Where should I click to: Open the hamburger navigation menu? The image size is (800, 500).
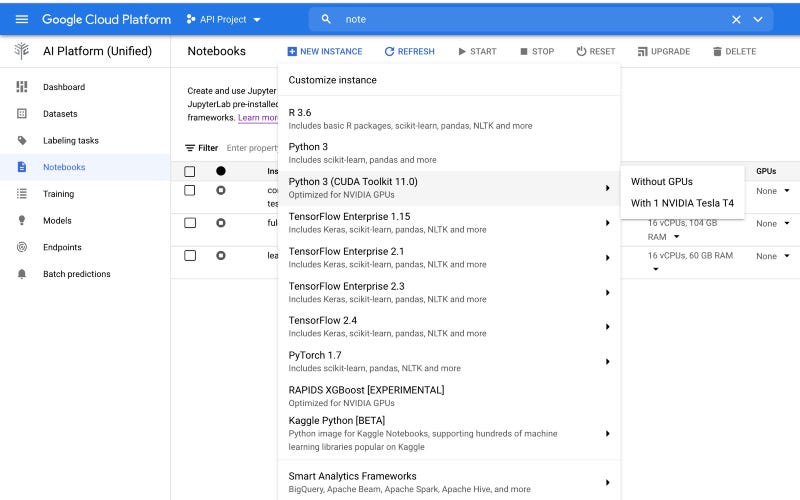tap(21, 19)
